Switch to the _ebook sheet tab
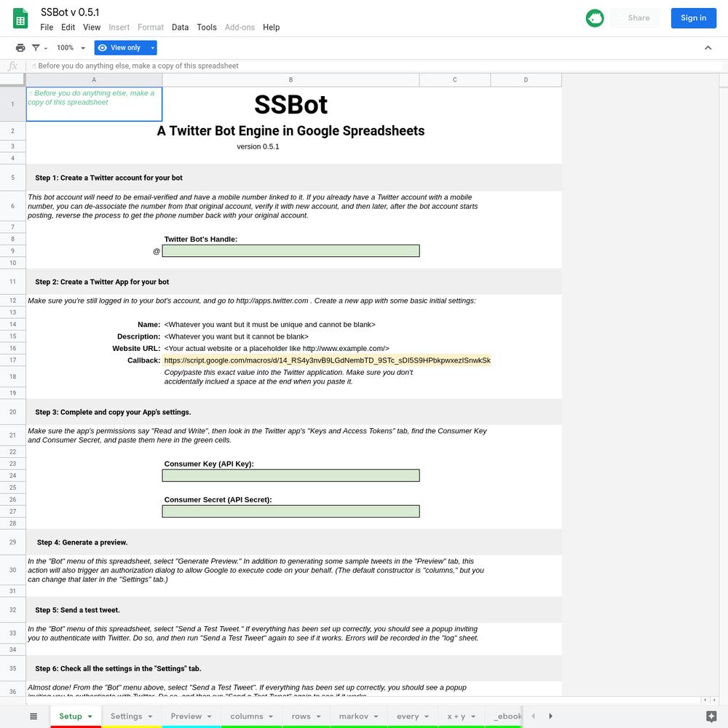 (507, 716)
